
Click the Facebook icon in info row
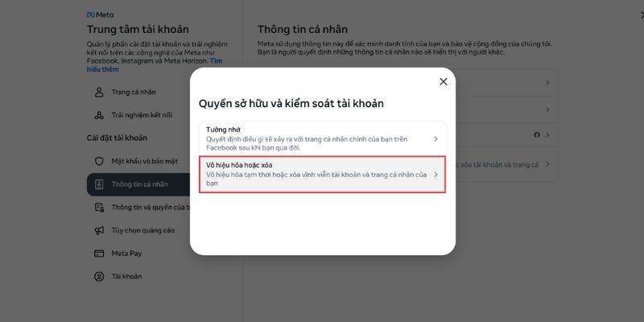point(537,134)
